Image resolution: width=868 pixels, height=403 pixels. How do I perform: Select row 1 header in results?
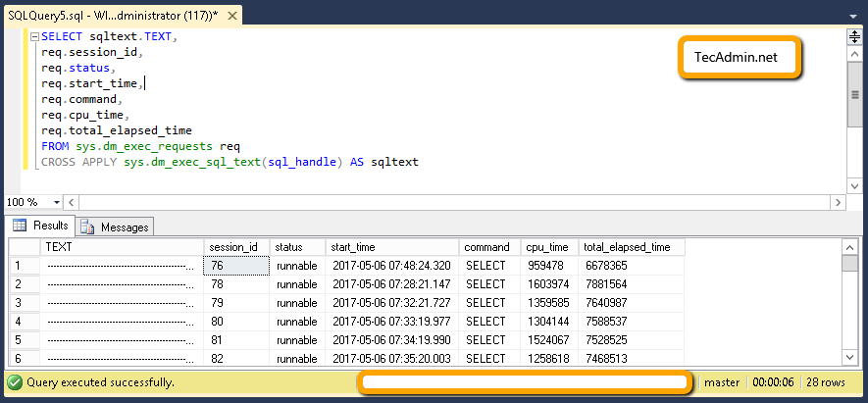tap(25, 266)
